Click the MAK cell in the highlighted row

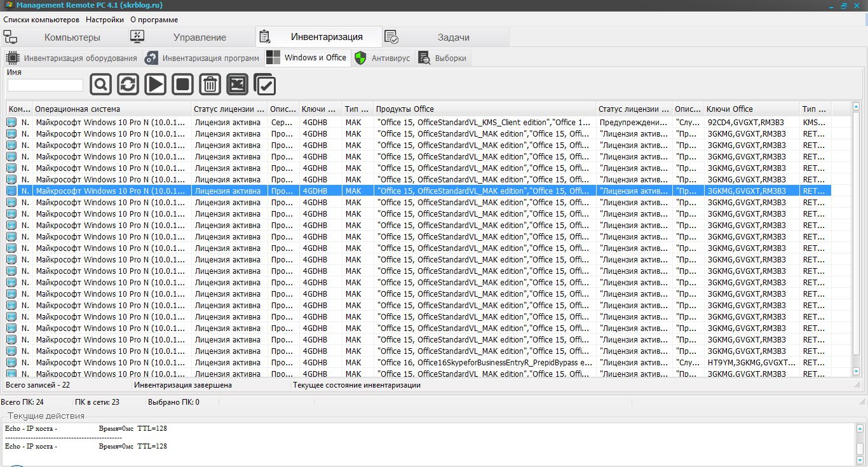[x=358, y=191]
